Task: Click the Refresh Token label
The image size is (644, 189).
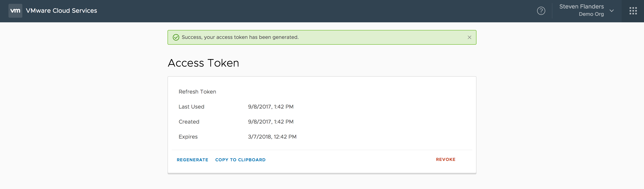Action: coord(197,92)
